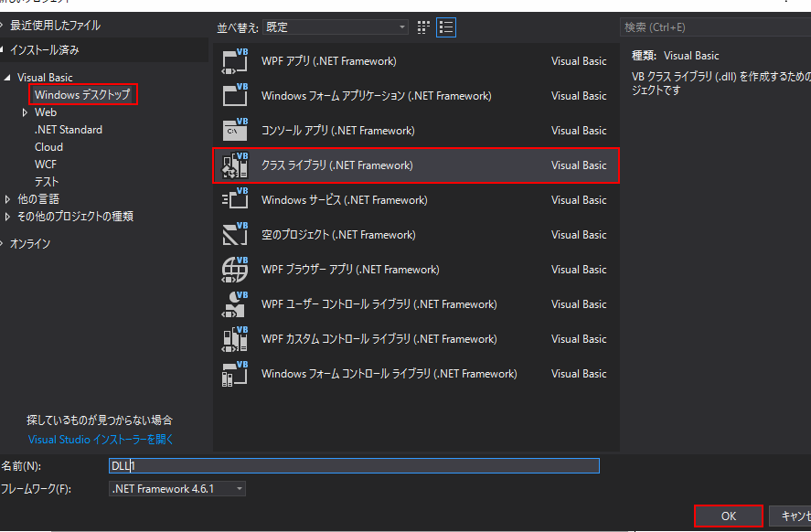The height and width of the screenshot is (532, 811).
Task: Choose the WPF ブラウザー アプリ globe icon
Action: (x=235, y=270)
